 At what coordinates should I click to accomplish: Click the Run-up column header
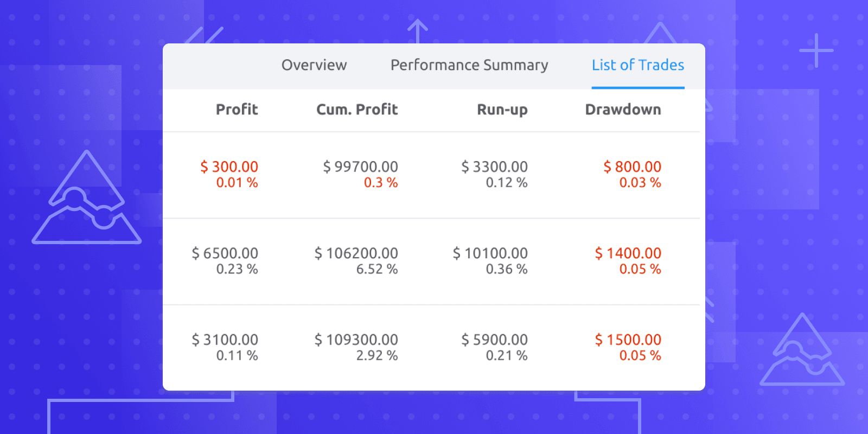tap(501, 110)
